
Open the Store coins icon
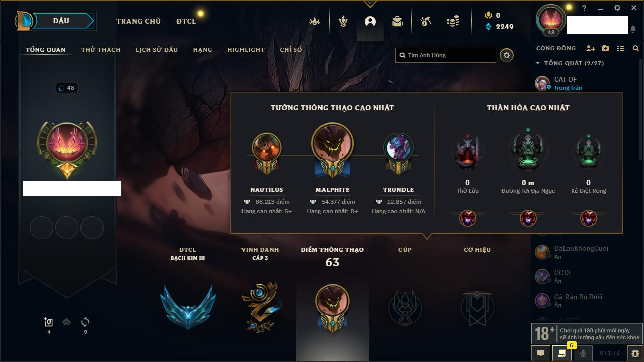click(453, 21)
